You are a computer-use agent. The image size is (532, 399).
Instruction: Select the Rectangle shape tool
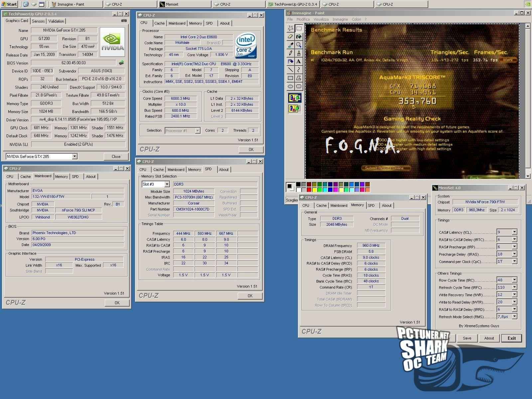pyautogui.click(x=290, y=78)
